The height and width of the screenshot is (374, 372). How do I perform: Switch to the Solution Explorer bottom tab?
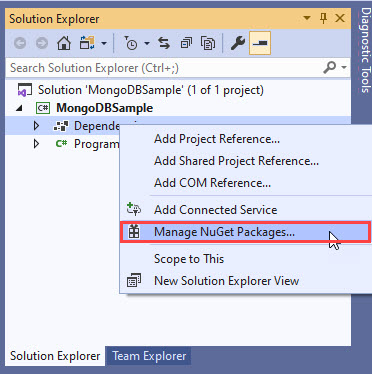point(55,356)
